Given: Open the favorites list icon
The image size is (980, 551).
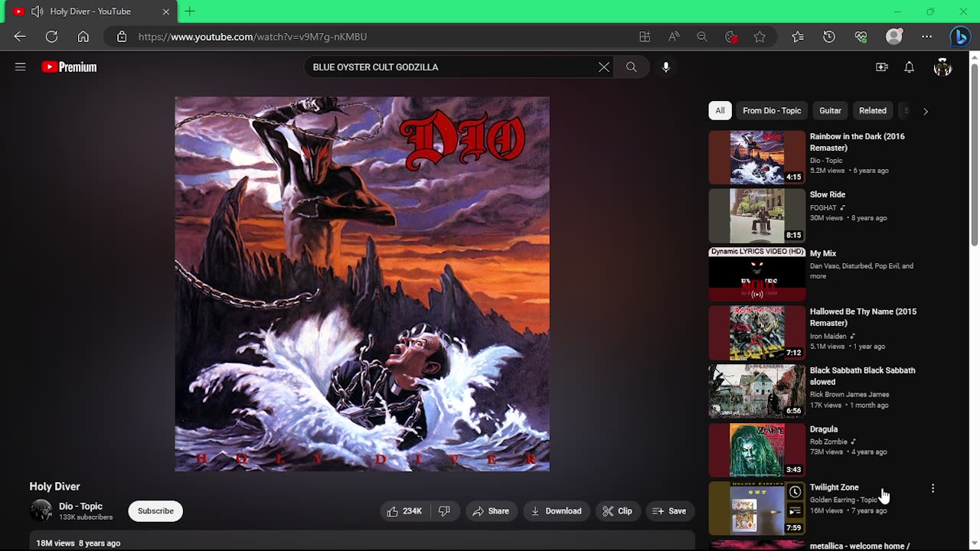Looking at the screenshot, I should point(798,37).
